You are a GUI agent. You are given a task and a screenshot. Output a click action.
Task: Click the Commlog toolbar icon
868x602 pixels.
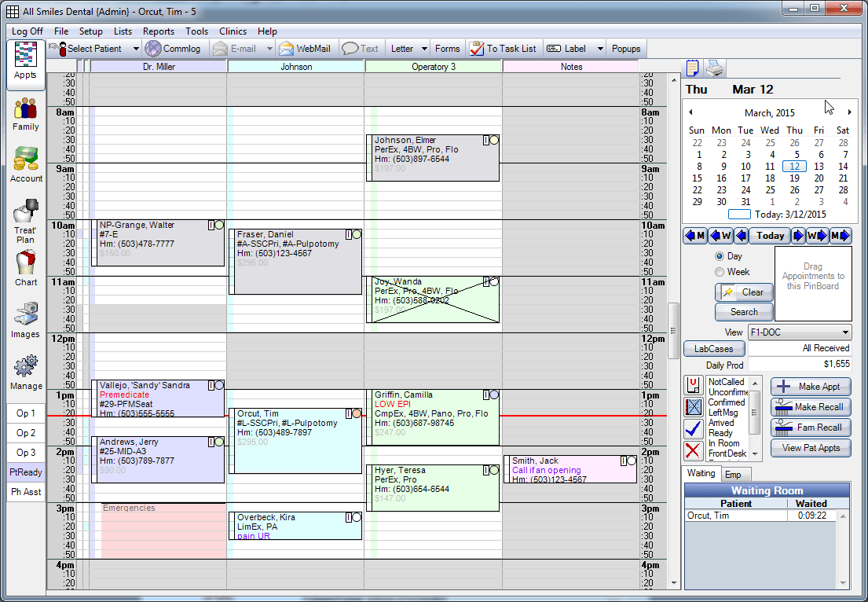(172, 49)
